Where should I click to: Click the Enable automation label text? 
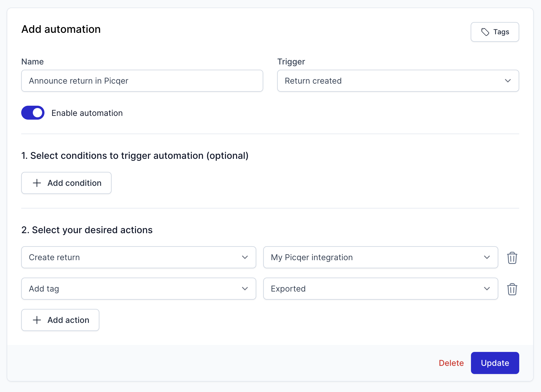tap(87, 113)
